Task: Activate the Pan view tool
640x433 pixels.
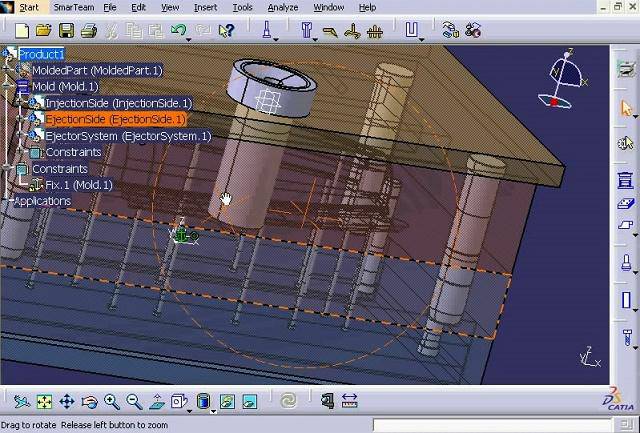Action: point(67,402)
